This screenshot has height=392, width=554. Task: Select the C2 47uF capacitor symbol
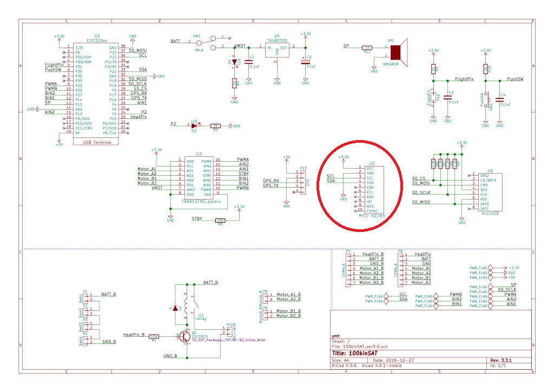point(305,61)
